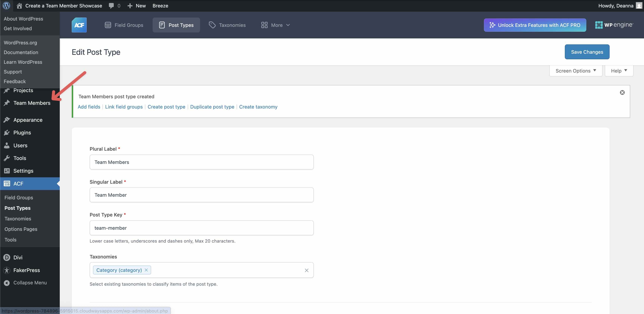Remove the Category taxonomy tag
The width and height of the screenshot is (644, 314).
point(146,270)
